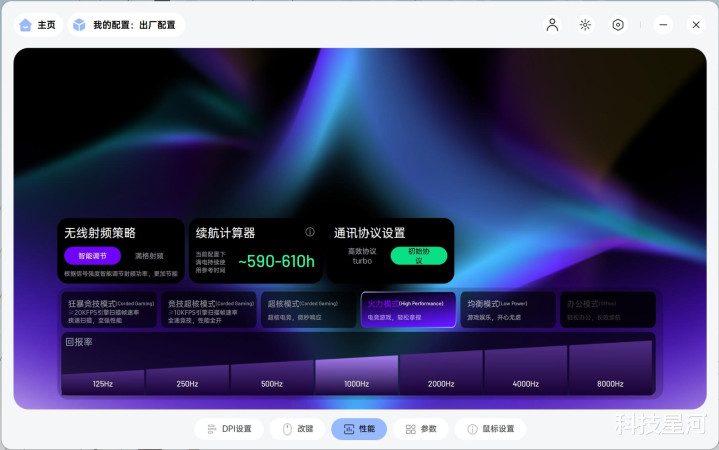Select 办公模式 office mode card

[608, 311]
